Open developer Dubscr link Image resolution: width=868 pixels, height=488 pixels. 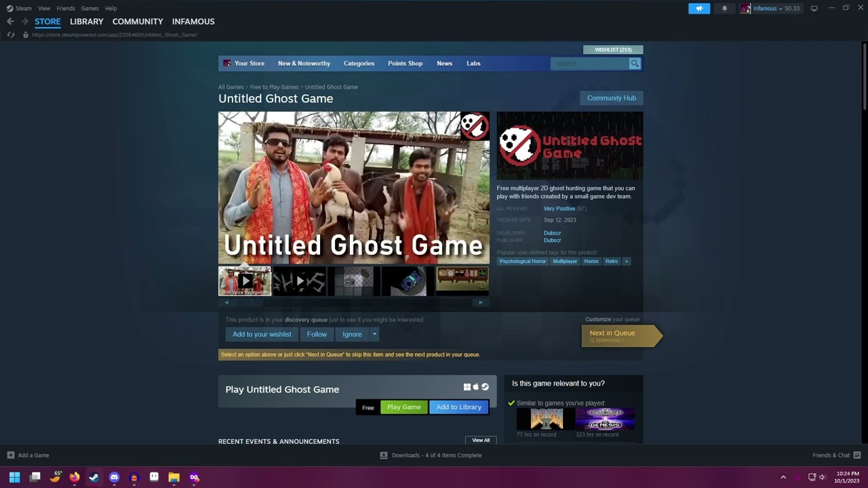(x=552, y=233)
